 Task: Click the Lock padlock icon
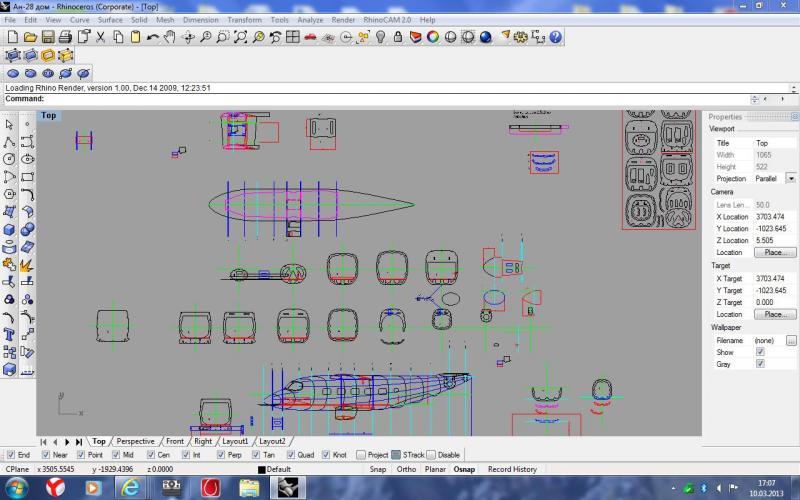pos(398,37)
